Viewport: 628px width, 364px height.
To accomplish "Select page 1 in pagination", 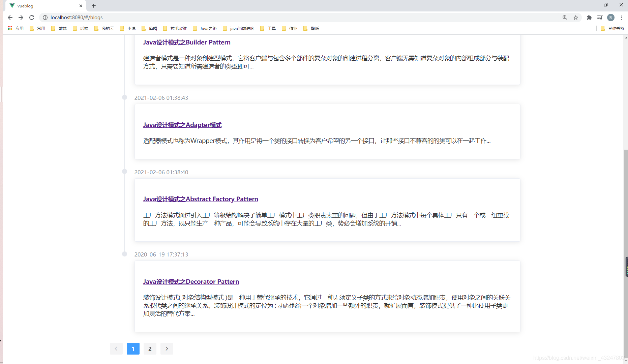I will (133, 348).
